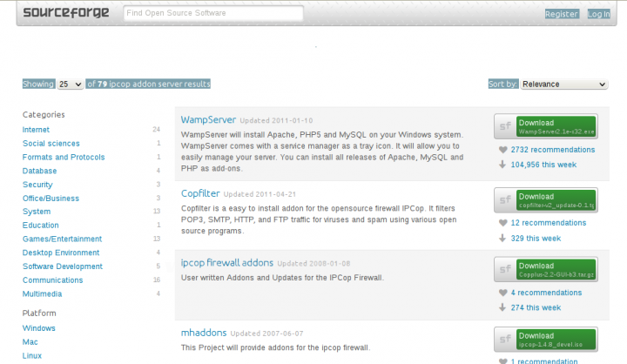Viewport: 627px width, 364px height.
Task: Click the heart icon beside 4 recommendations
Action: tap(502, 293)
